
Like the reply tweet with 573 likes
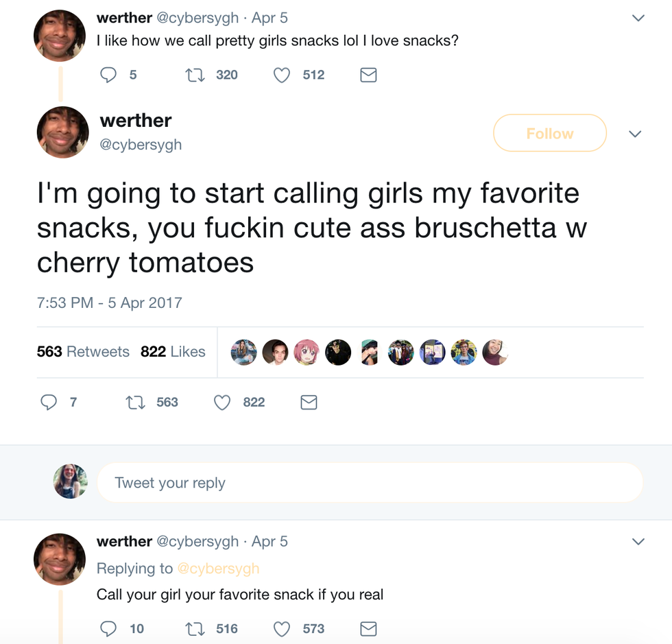coord(282,628)
